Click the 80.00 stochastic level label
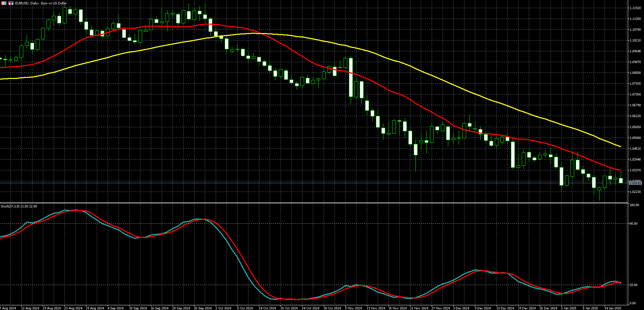Screen dimensions: 644x310 tap(634, 223)
